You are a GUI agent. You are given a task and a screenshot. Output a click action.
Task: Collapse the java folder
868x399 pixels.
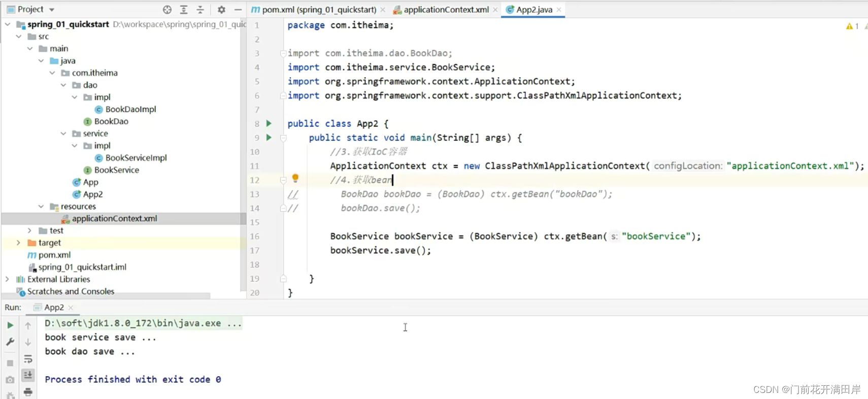pyautogui.click(x=41, y=60)
